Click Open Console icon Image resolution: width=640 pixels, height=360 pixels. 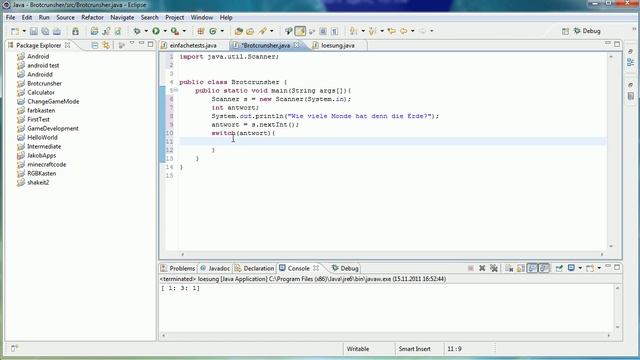(590, 268)
